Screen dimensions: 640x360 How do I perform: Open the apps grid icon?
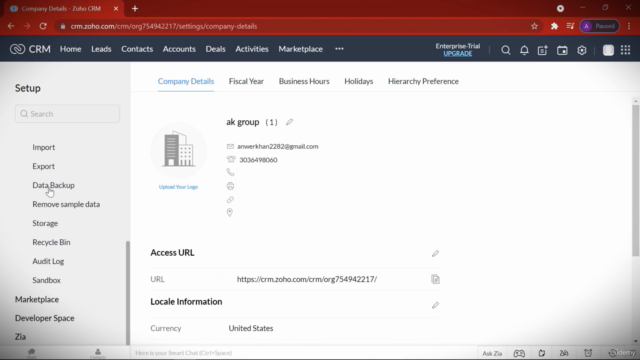click(x=625, y=50)
